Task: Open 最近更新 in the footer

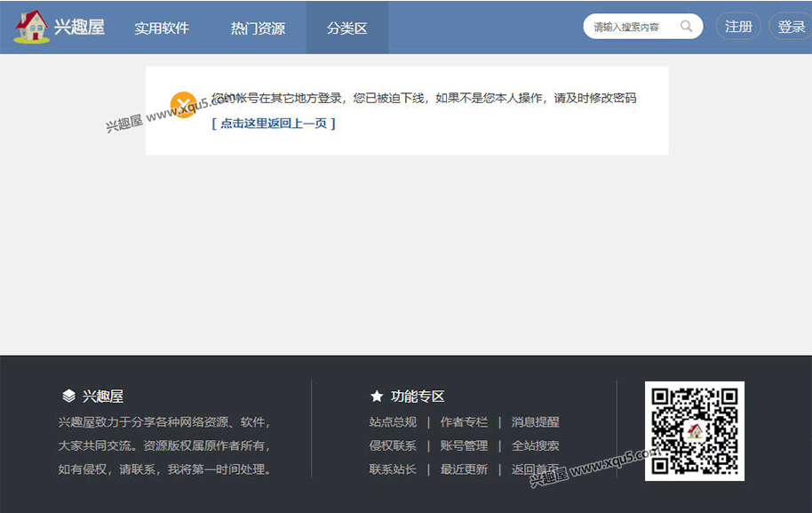Action: (464, 469)
